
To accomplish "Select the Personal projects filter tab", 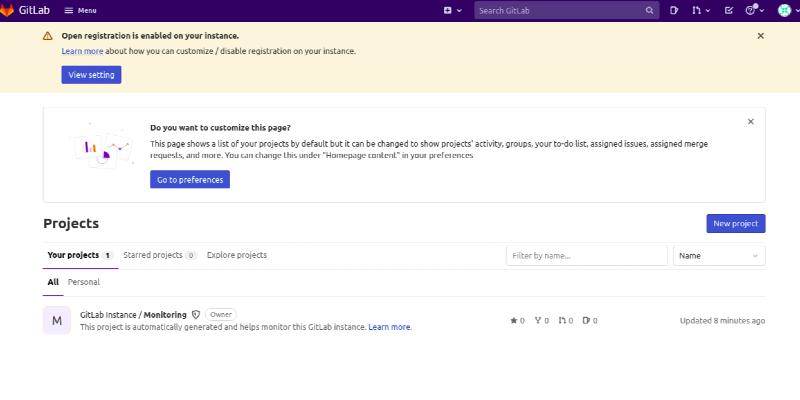I will point(84,282).
